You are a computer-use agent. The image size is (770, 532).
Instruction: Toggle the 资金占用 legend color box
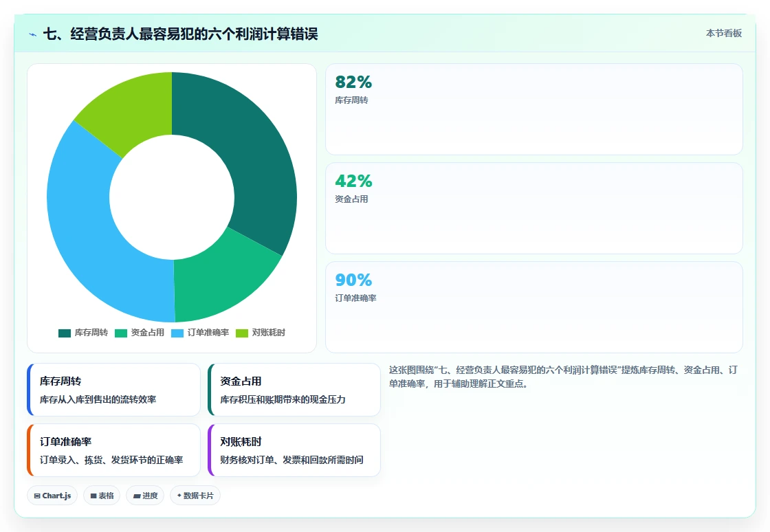pyautogui.click(x=121, y=333)
